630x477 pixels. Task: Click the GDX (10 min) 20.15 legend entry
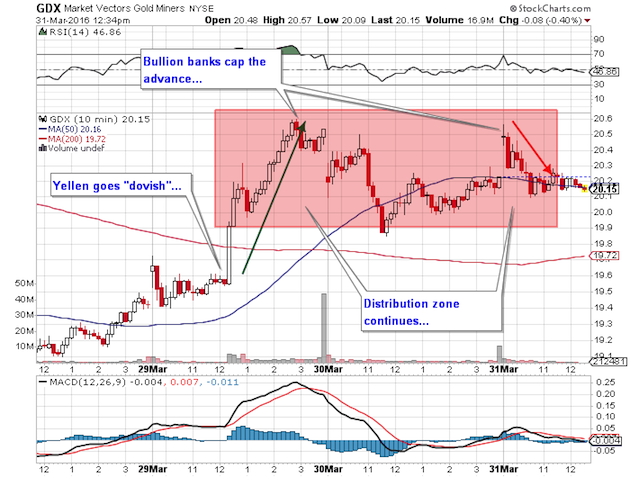100,119
